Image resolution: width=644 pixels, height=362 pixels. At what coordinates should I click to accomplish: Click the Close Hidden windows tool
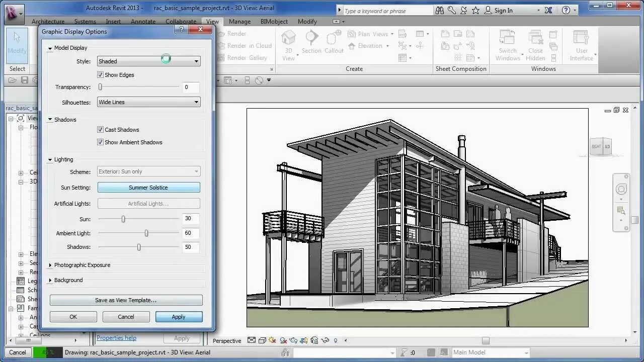(x=535, y=45)
